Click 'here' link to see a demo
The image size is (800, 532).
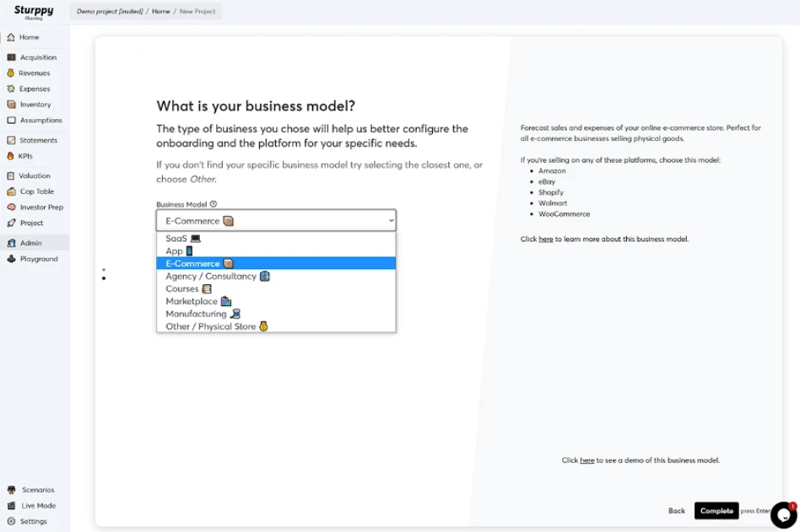(x=587, y=460)
